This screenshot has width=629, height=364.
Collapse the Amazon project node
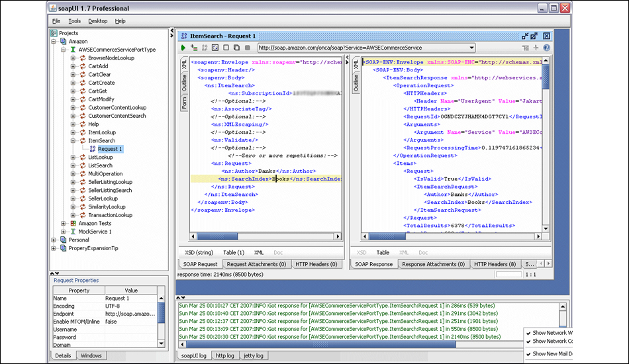pyautogui.click(x=54, y=41)
